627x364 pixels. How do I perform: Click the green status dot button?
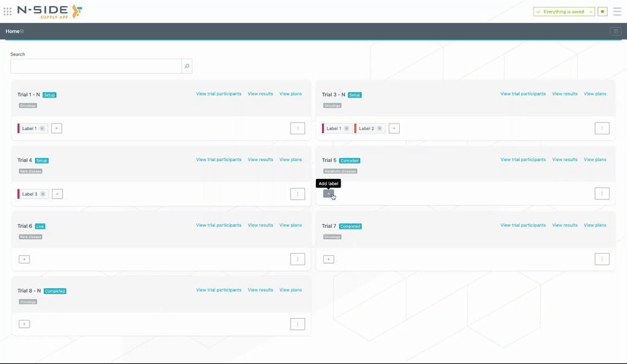point(602,11)
